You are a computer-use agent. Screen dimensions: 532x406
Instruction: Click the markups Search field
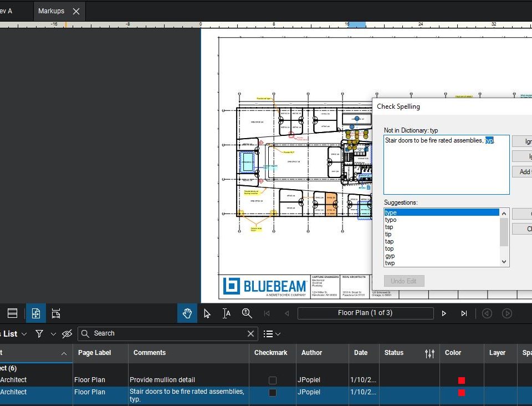pos(168,334)
